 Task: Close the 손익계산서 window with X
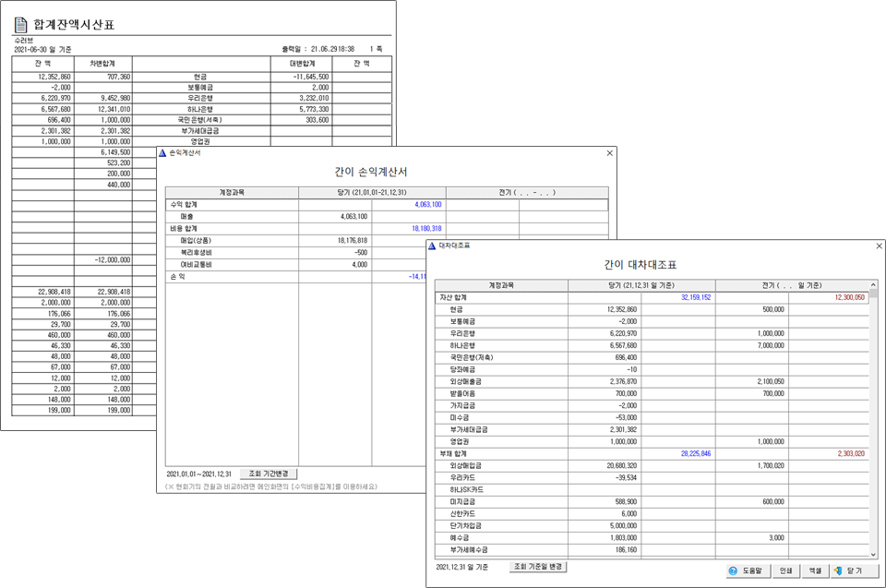coord(610,153)
